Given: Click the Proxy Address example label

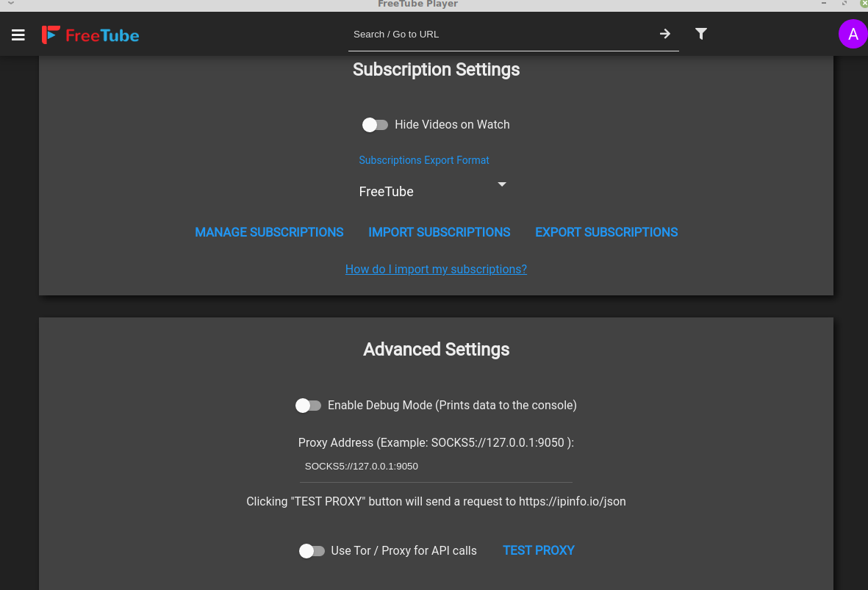Looking at the screenshot, I should [x=437, y=443].
